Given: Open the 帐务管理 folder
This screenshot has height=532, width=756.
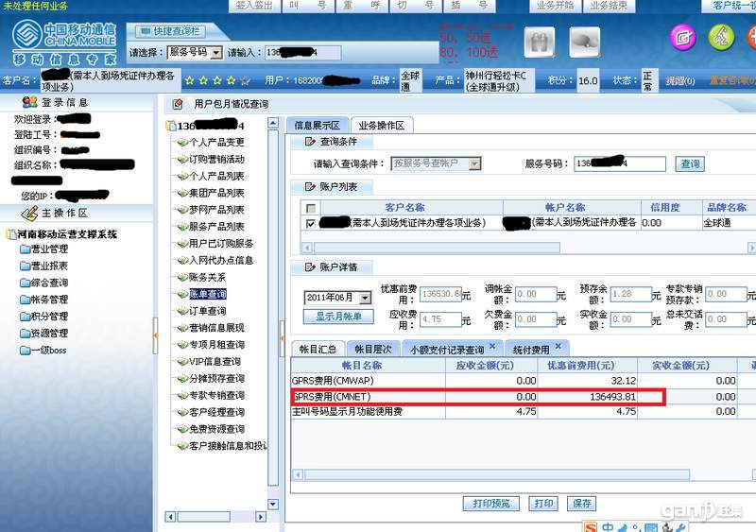Looking at the screenshot, I should [44, 300].
